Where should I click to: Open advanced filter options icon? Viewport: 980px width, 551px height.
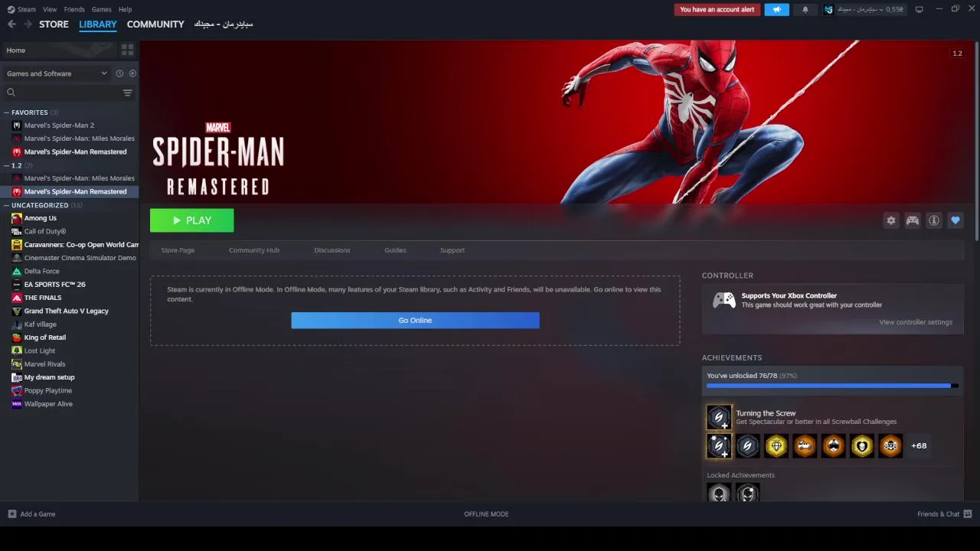[x=127, y=93]
